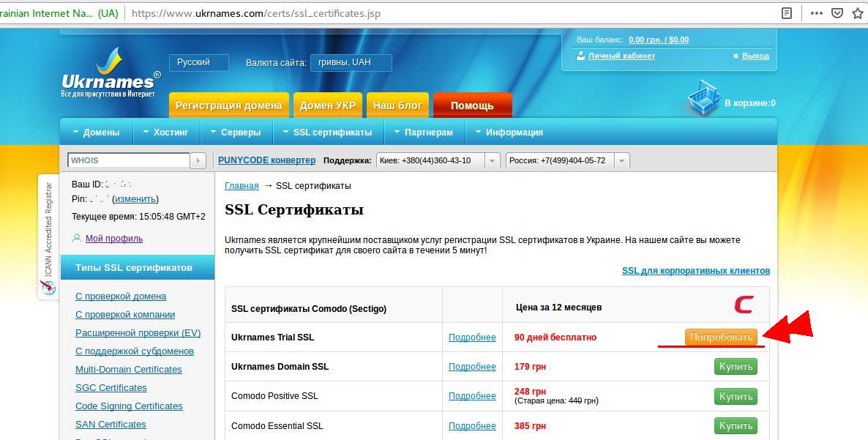This screenshot has height=440, width=868.
Task: Click the Цена за 12 месяцев column header
Action: tap(558, 307)
